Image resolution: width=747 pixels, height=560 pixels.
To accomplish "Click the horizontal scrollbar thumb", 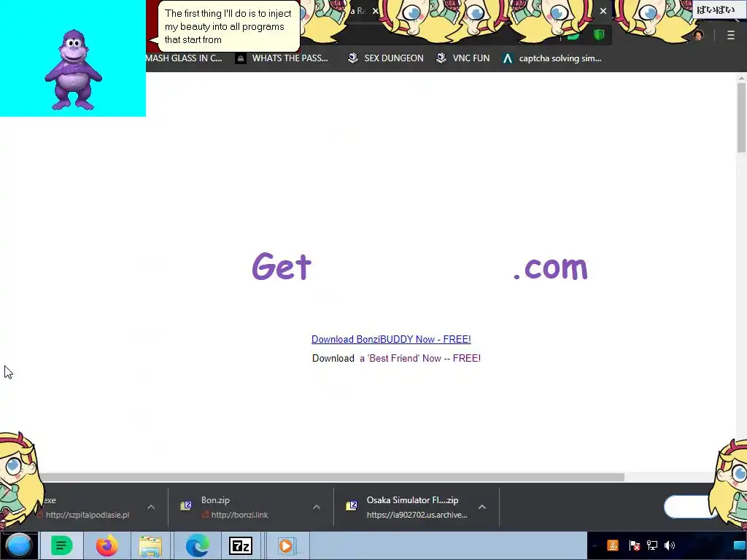I will point(331,477).
